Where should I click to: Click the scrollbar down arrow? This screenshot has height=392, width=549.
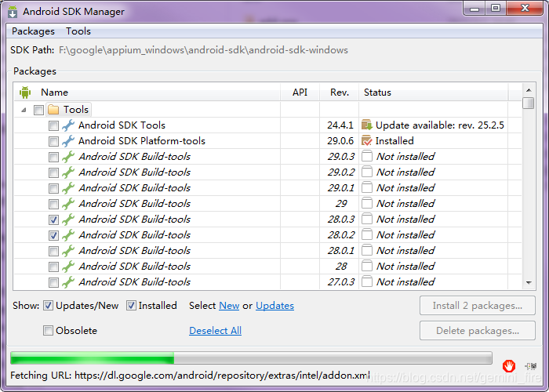tap(529, 283)
